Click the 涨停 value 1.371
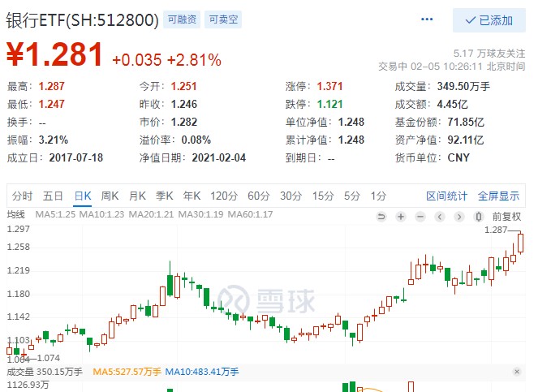Image resolution: width=551 pixels, height=392 pixels. coord(329,86)
